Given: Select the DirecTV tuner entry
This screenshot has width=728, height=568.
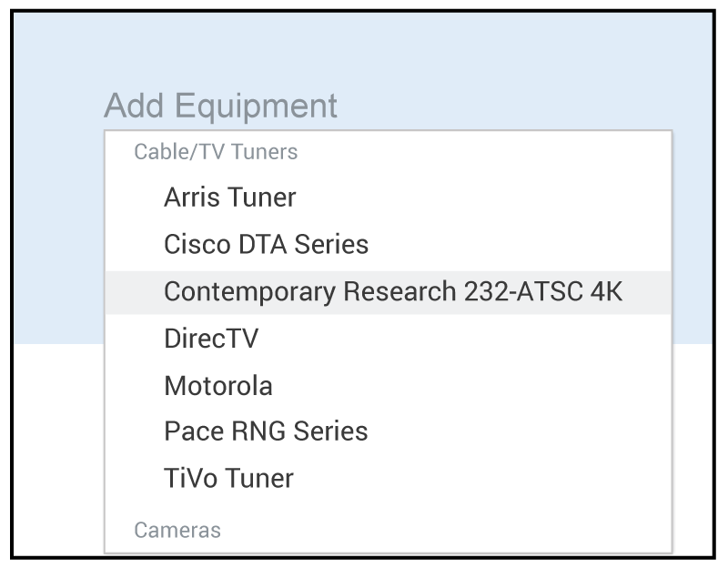Looking at the screenshot, I should point(211,339).
